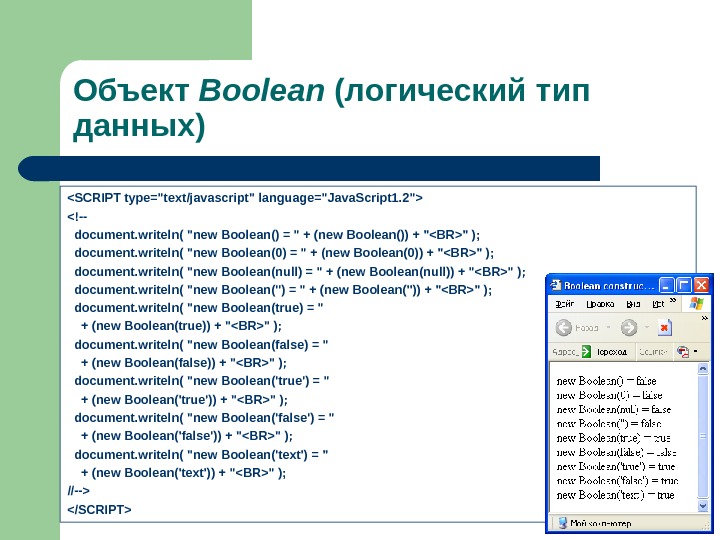Screen dimensions: 720x540
Task: Click code line writeln 'new Boolean(0) = '
Action: click(284, 253)
